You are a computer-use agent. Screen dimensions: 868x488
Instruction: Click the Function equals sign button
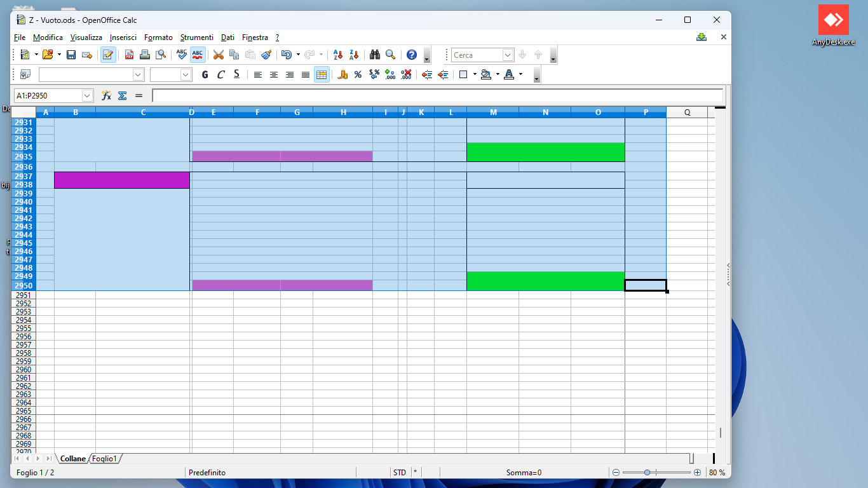click(139, 95)
